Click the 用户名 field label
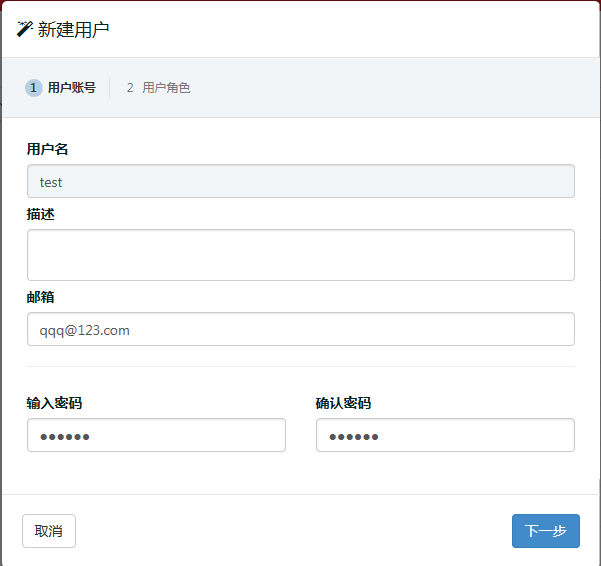This screenshot has height=566, width=601. tap(47, 149)
